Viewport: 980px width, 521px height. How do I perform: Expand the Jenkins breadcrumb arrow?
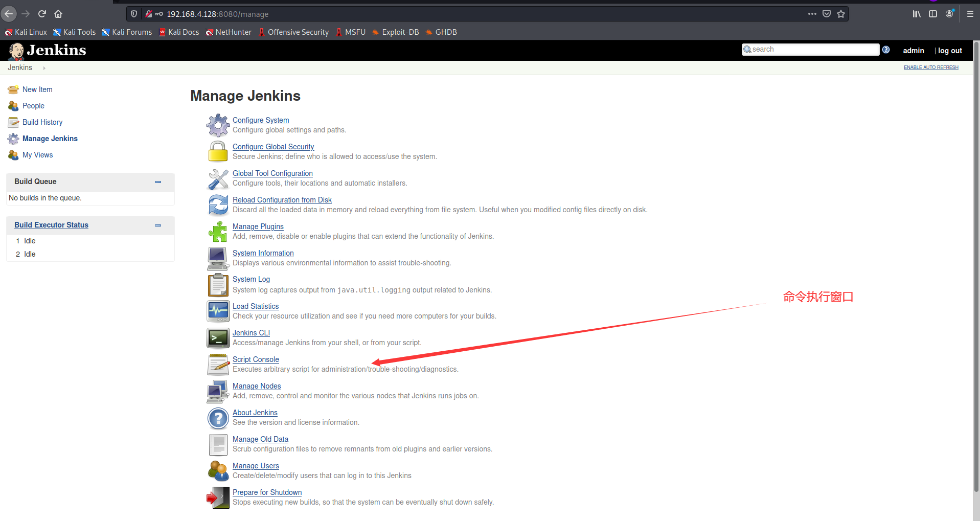pos(44,68)
